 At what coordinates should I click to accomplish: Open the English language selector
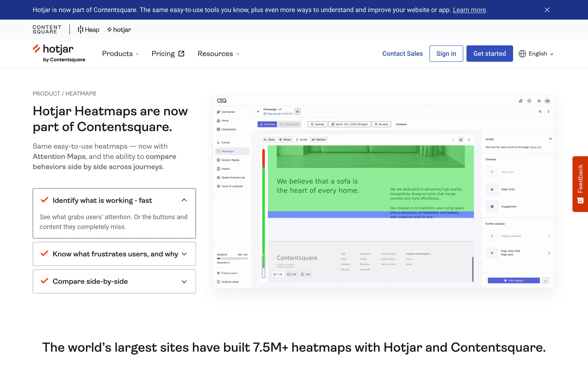[x=536, y=54]
